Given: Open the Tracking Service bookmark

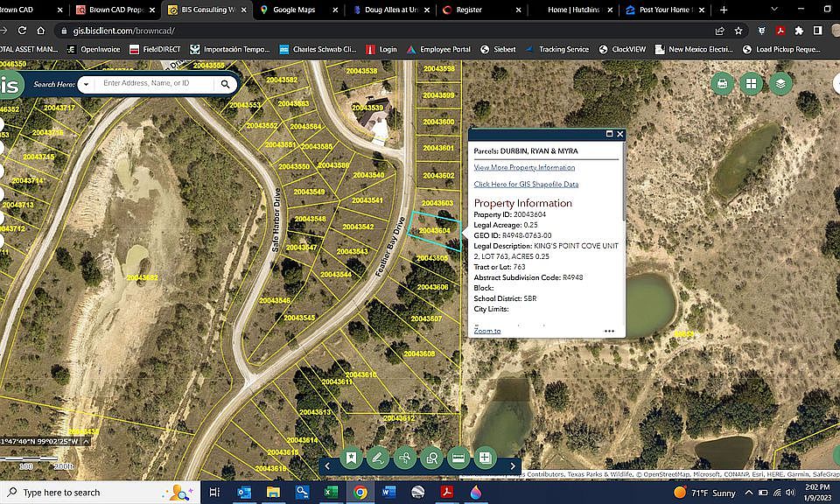Looking at the screenshot, I should point(557,49).
